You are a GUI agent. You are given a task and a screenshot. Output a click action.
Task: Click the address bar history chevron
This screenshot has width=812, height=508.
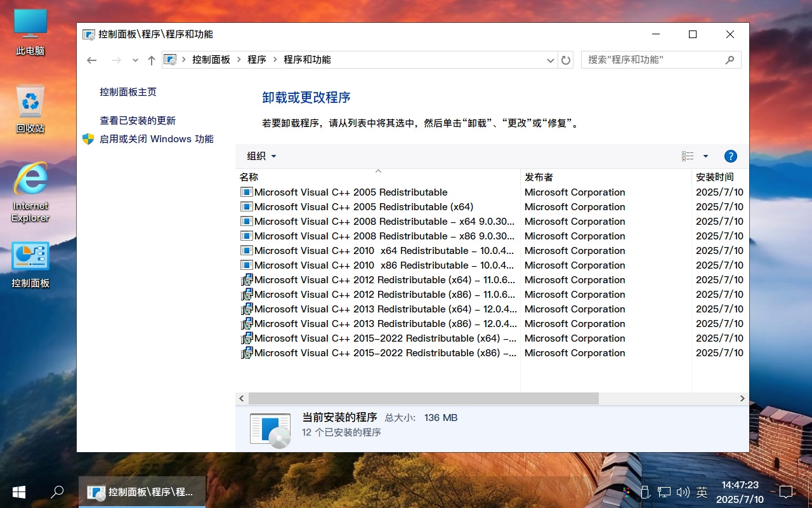tap(550, 60)
